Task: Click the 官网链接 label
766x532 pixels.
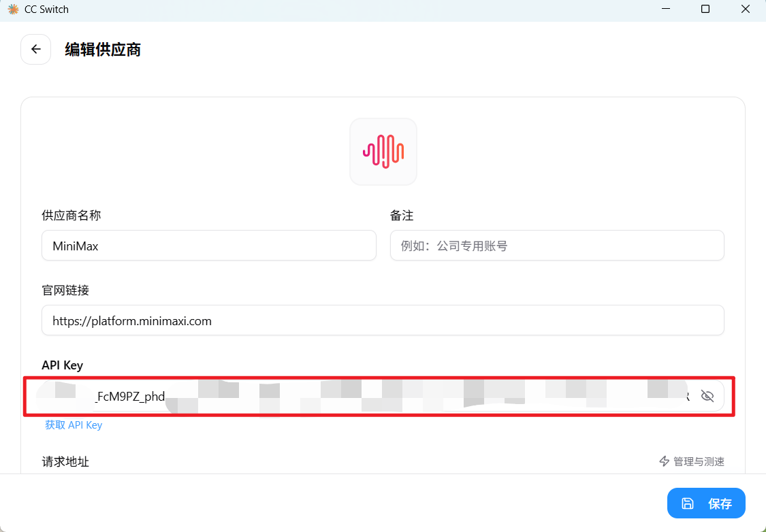Action: tap(65, 290)
